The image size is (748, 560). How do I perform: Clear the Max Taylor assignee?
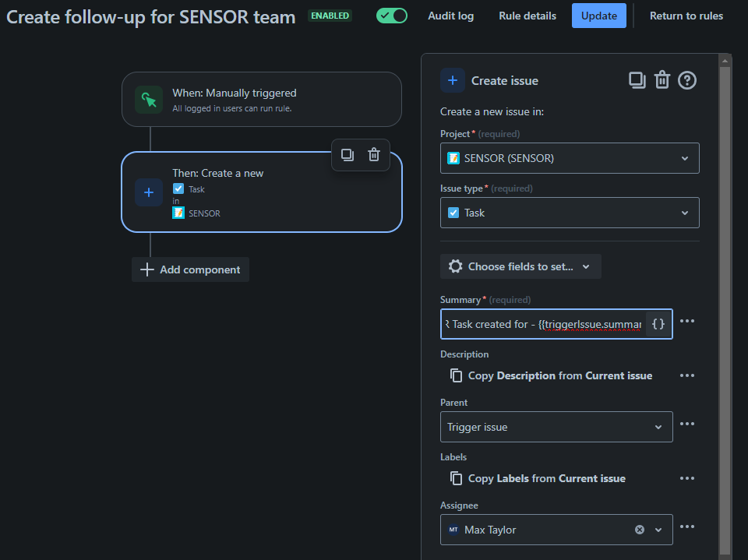click(x=640, y=530)
